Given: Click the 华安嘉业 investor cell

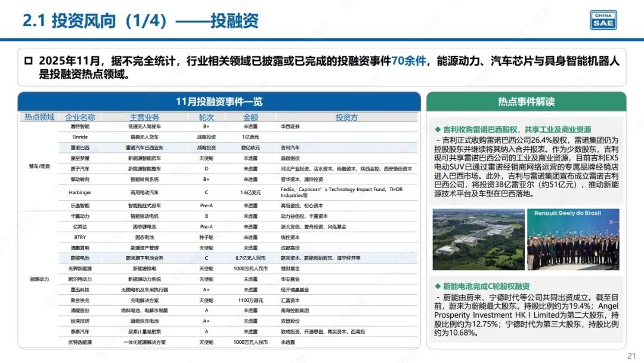Looking at the screenshot, I should click(x=290, y=279).
